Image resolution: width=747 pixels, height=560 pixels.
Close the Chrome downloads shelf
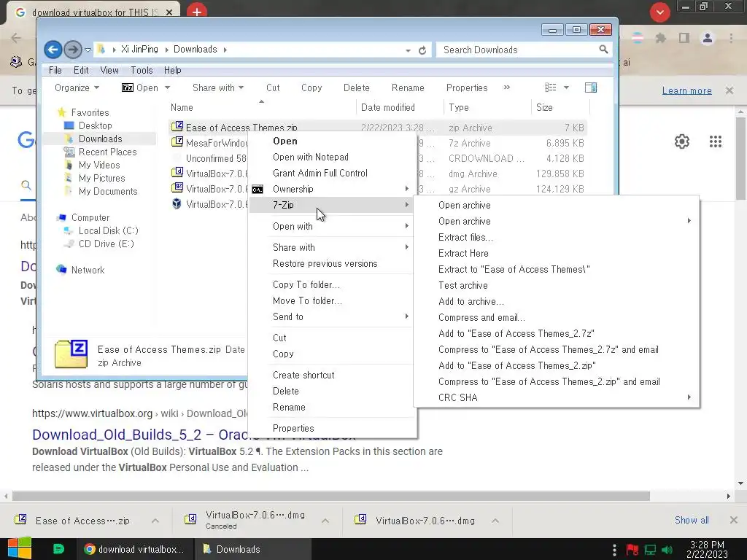734,520
